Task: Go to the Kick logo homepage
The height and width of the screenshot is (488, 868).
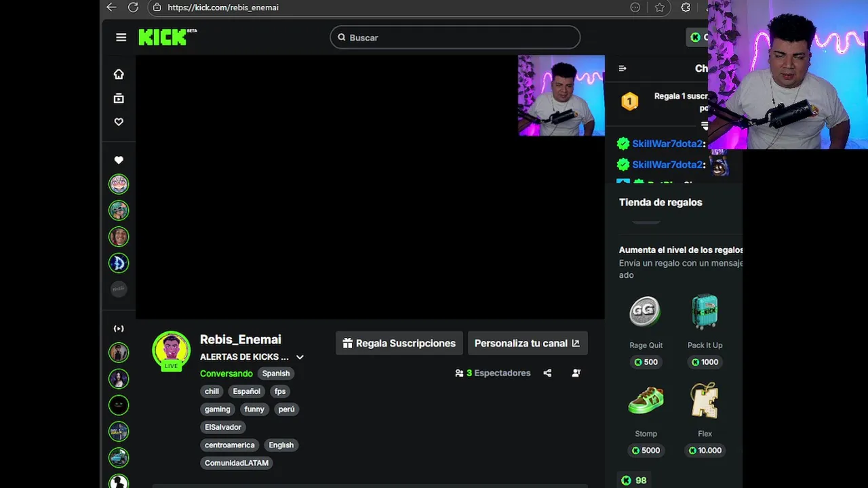Action: (167, 37)
